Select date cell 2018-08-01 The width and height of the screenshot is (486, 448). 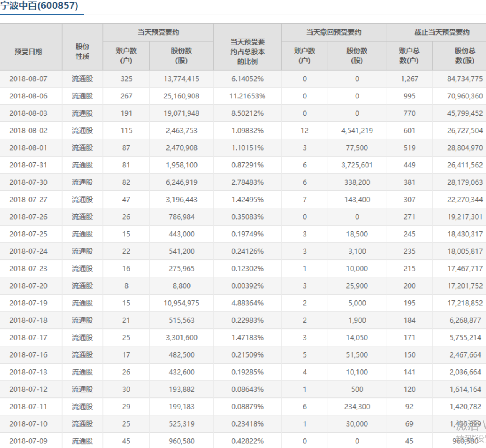point(28,148)
